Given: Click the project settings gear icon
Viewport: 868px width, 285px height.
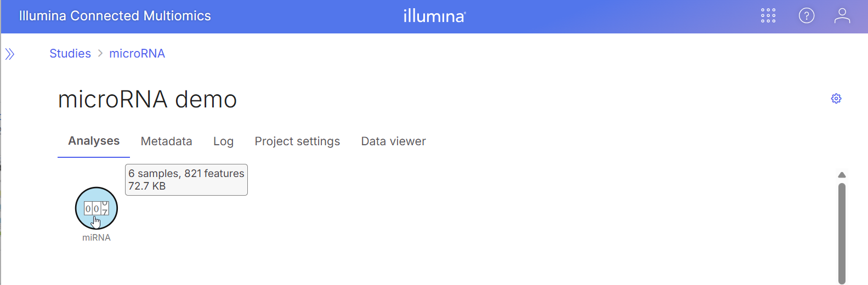Looking at the screenshot, I should tap(836, 99).
